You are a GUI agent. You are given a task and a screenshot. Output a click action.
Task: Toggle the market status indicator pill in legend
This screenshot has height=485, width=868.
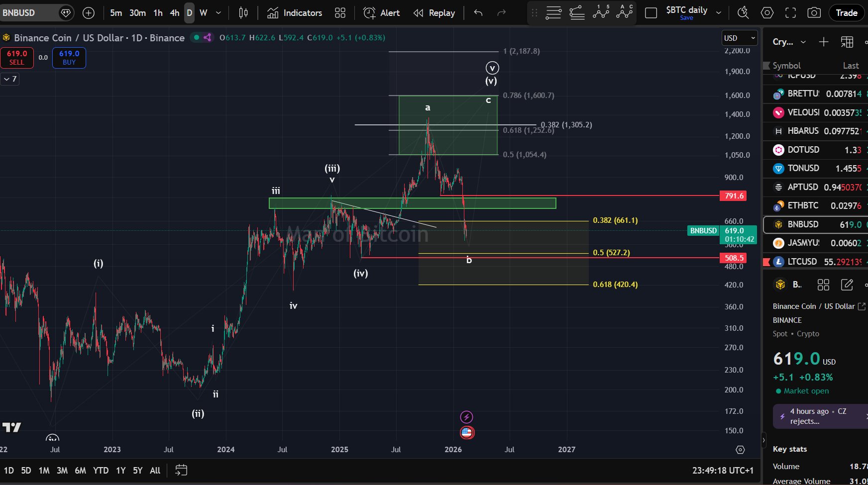point(202,37)
